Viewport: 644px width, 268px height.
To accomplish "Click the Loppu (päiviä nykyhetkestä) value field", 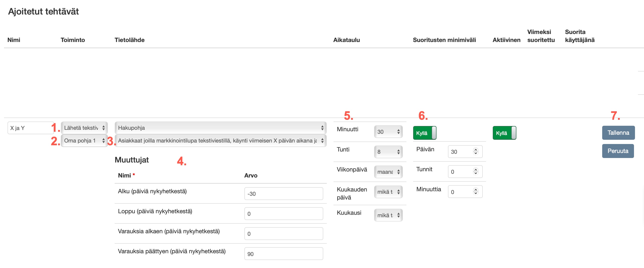I will pos(283,214).
